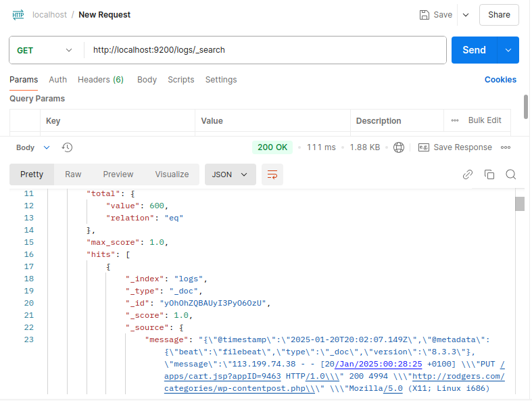Open the JSON format dropdown
The image size is (532, 401).
(230, 174)
